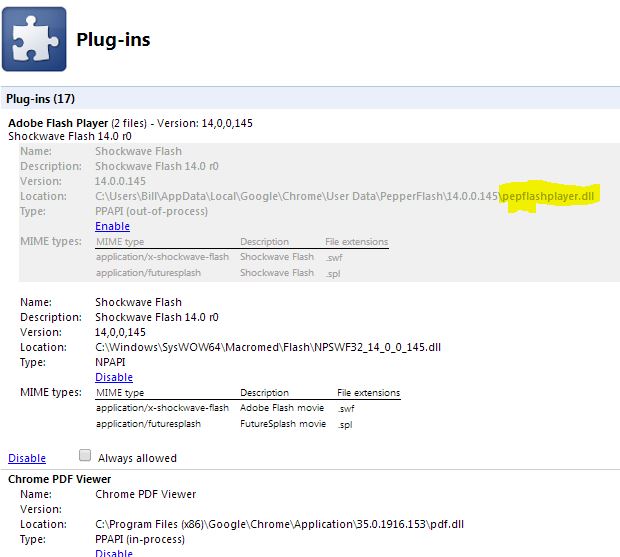This screenshot has height=557, width=620.
Task: Click application/x-shockwave-flash in the NPAPI table
Action: pyautogui.click(x=163, y=408)
